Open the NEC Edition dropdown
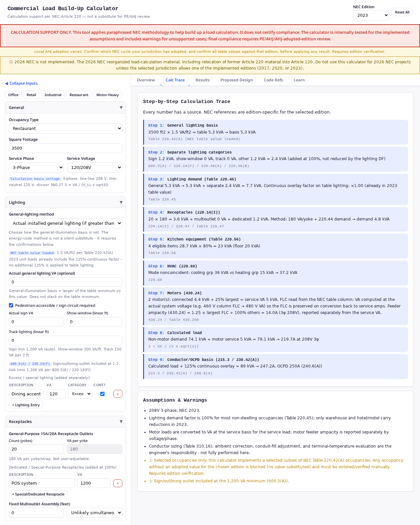Viewport: 420px width, 525px height. tap(371, 15)
